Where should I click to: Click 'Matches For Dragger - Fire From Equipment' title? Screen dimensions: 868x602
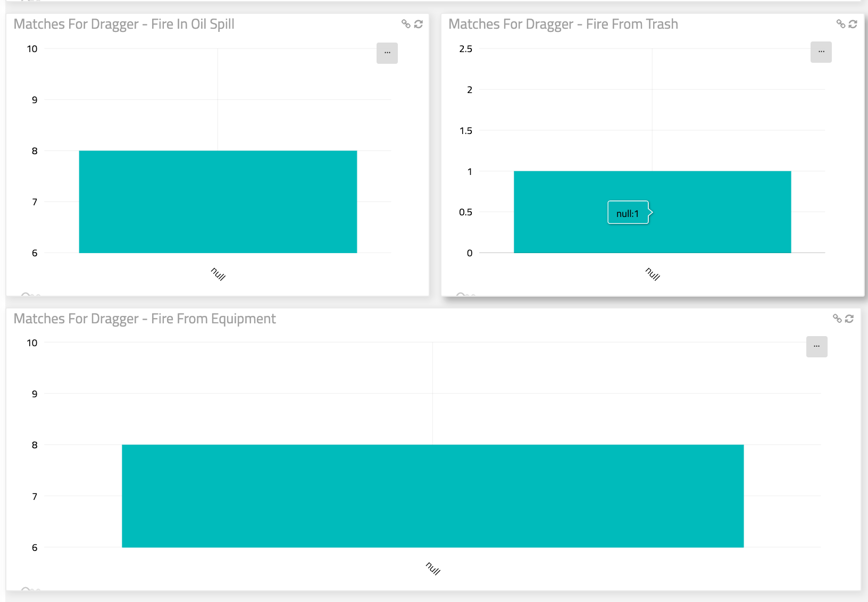pyautogui.click(x=145, y=319)
